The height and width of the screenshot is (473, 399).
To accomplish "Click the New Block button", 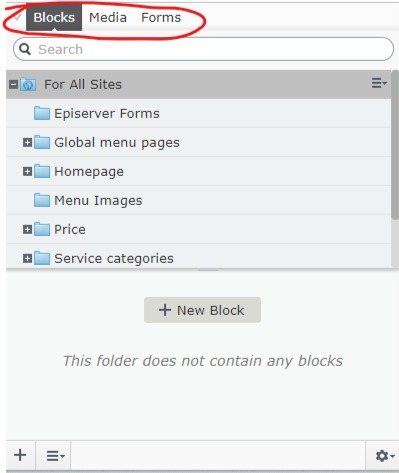I will pyautogui.click(x=202, y=310).
